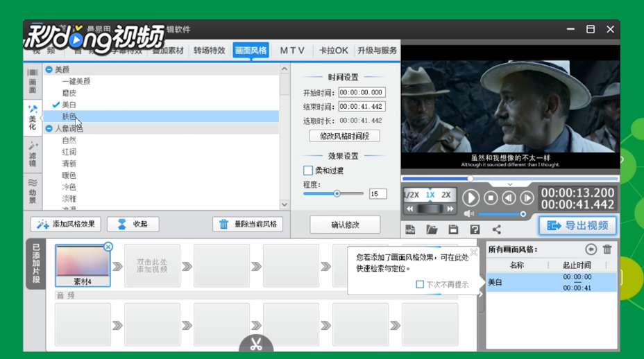644x359 pixels.
Task: Choose the 自然 portrait tone
Action: pos(69,140)
